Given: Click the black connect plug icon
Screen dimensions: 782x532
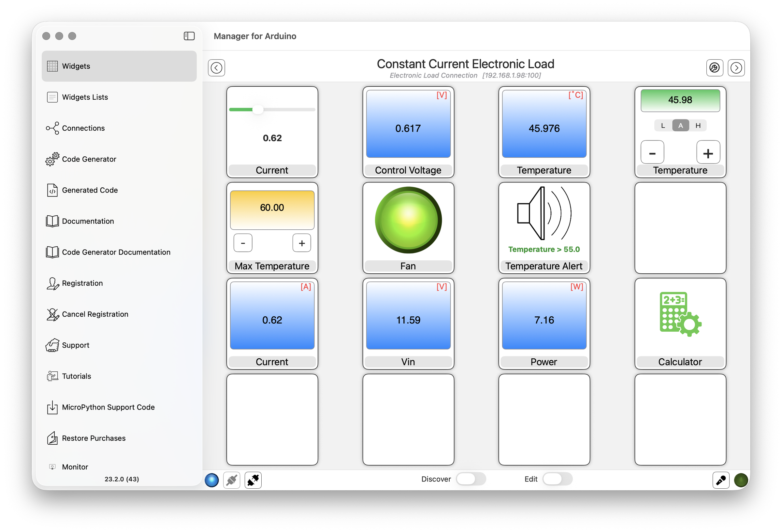Looking at the screenshot, I should click(x=253, y=480).
